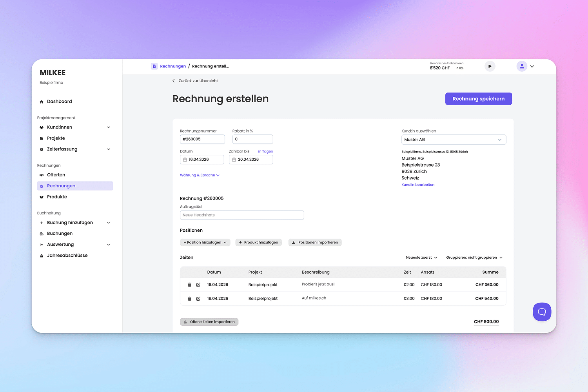Open the Kund:in auswählen dropdown

pos(454,140)
